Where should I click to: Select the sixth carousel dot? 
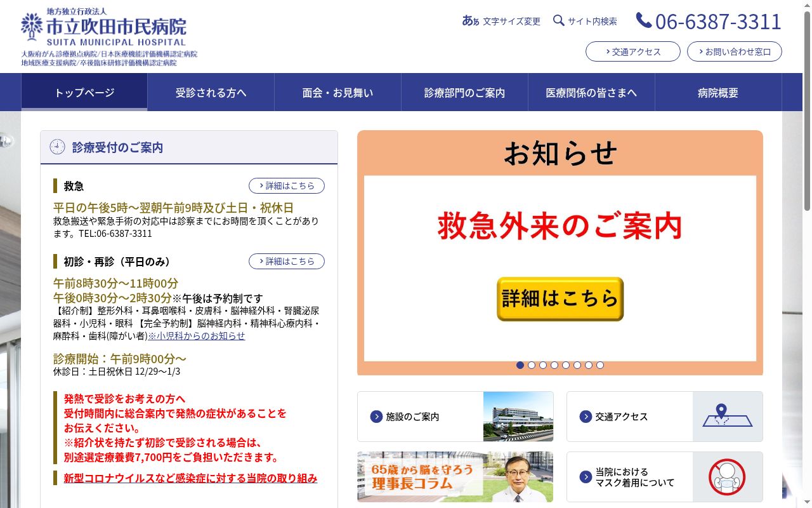click(577, 365)
